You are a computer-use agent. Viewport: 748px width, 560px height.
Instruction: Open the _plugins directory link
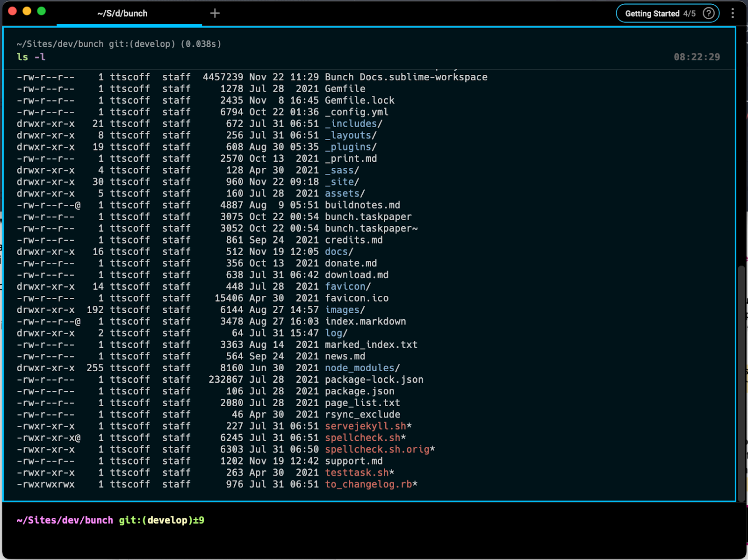click(351, 147)
